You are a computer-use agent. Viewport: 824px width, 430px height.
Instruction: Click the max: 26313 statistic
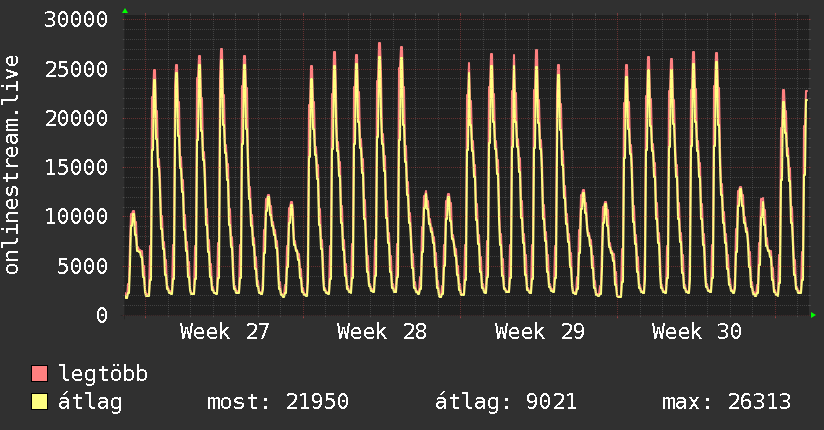(x=727, y=402)
